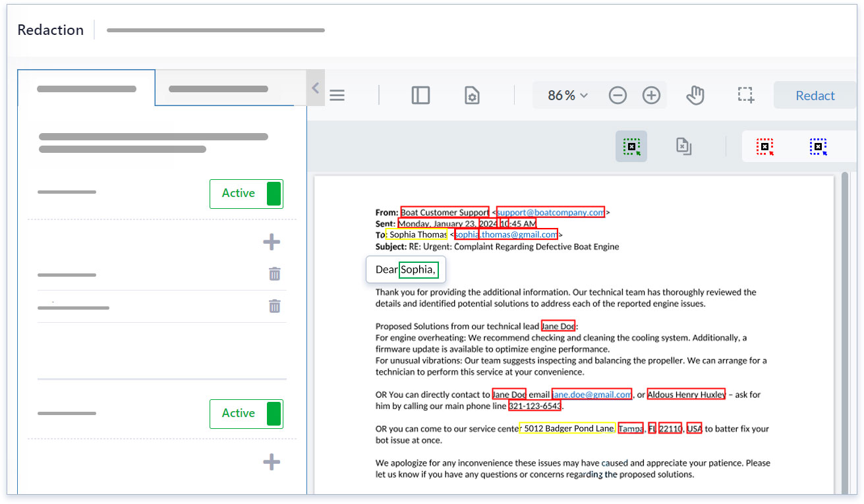This screenshot has width=864, height=504.
Task: Click the Redact button
Action: (x=815, y=96)
